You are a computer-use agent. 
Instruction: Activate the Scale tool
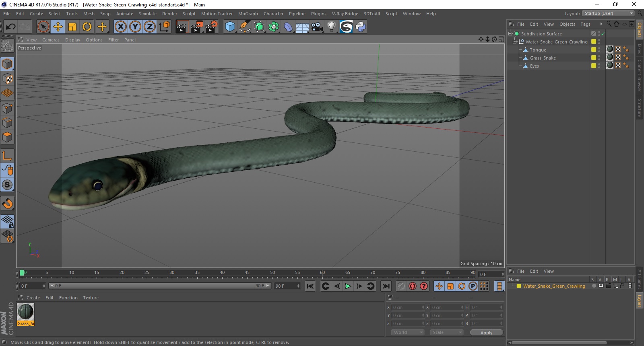coord(72,27)
